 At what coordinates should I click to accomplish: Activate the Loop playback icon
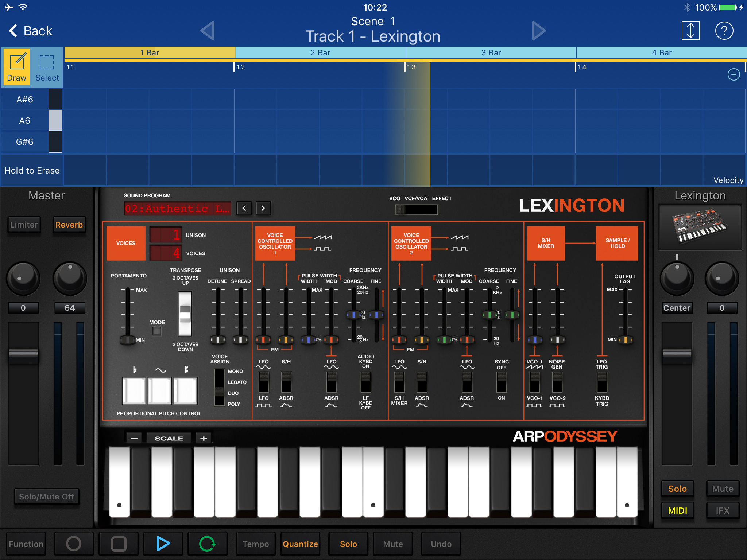point(208,543)
